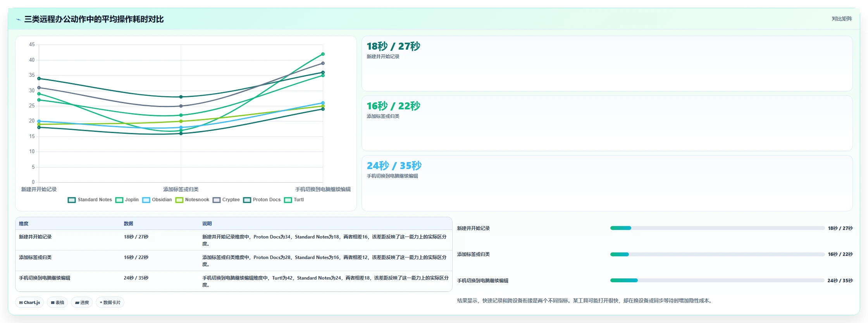868x323 pixels.
Task: Toggle the Notesnook legend entry
Action: (192, 200)
